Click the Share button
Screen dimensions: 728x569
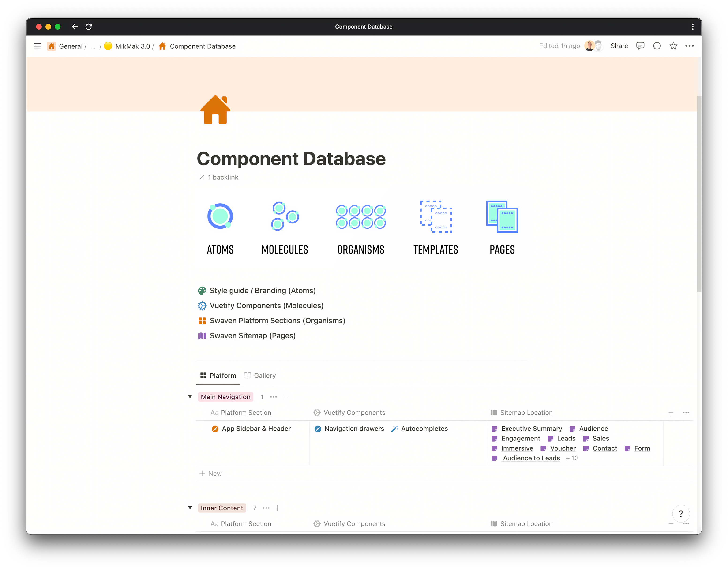(619, 46)
